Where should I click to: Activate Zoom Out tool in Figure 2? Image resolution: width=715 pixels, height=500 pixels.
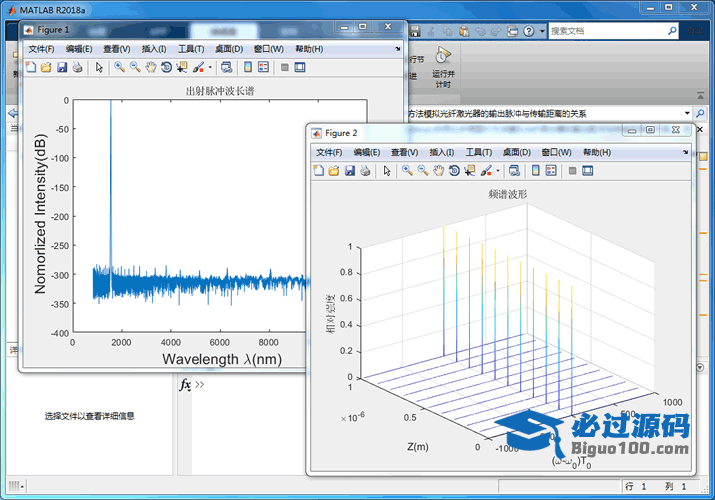coord(423,171)
